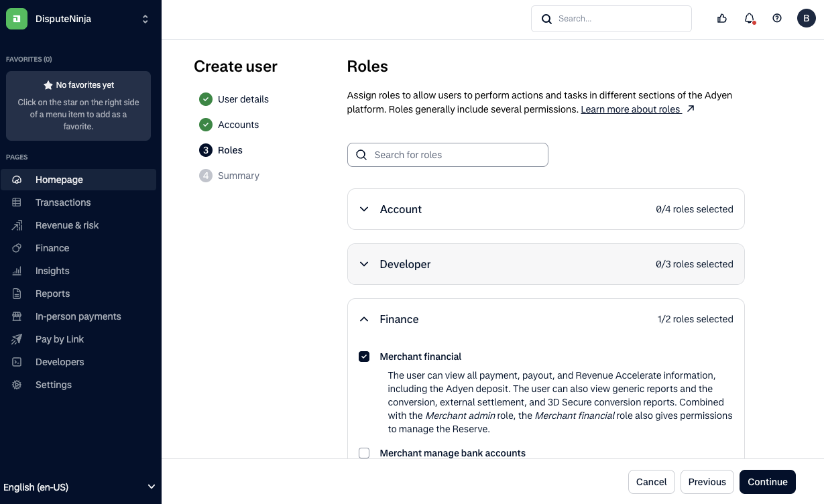Viewport: 824px width, 504px height.
Task: Click the thumbs-up feedback icon
Action: tap(722, 19)
